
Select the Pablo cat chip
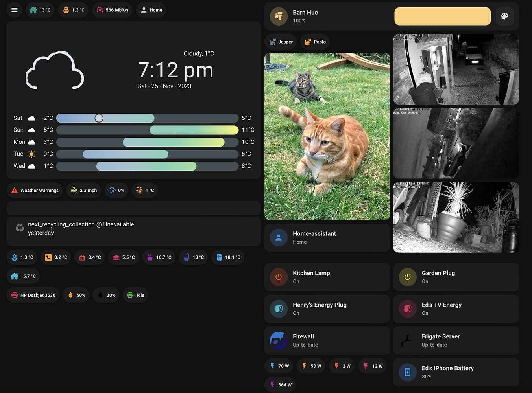pos(315,42)
